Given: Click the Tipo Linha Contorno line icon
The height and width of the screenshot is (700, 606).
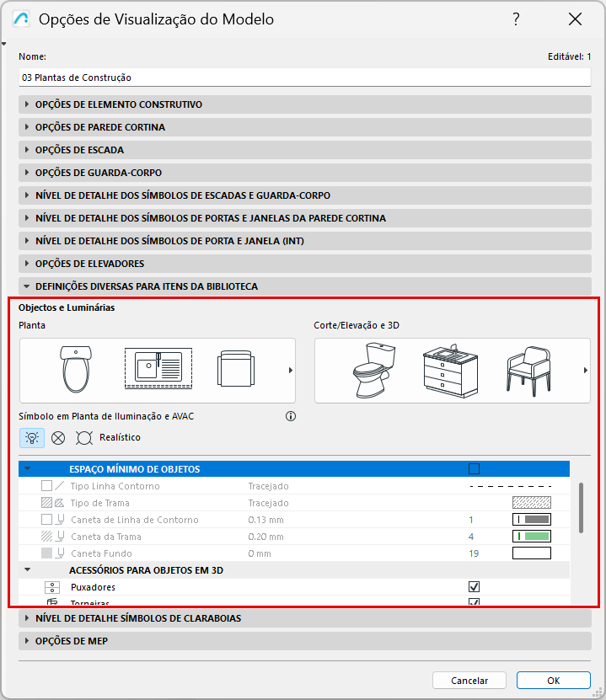Looking at the screenshot, I should [x=59, y=485].
